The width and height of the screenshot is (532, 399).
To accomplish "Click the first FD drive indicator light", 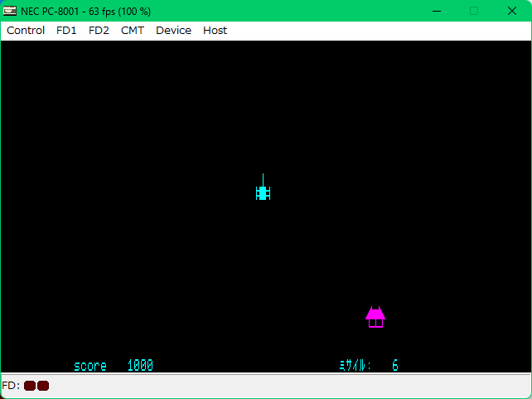I will click(30, 386).
